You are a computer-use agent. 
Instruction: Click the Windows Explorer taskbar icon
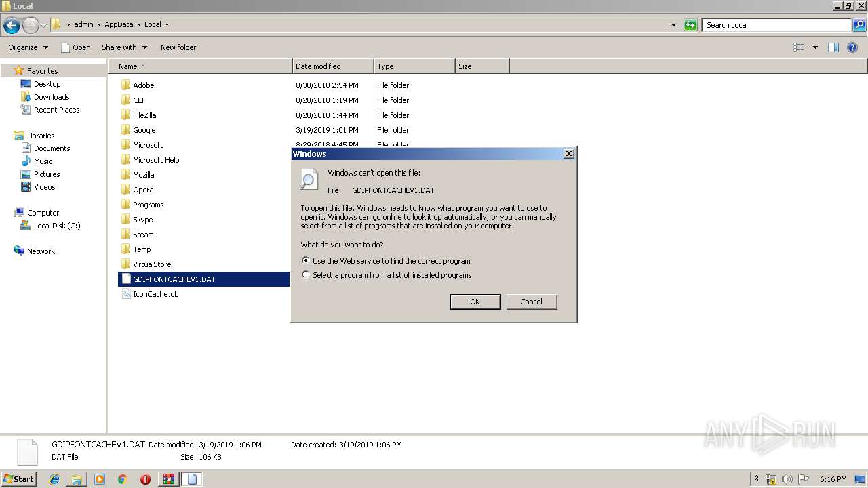[x=77, y=479]
